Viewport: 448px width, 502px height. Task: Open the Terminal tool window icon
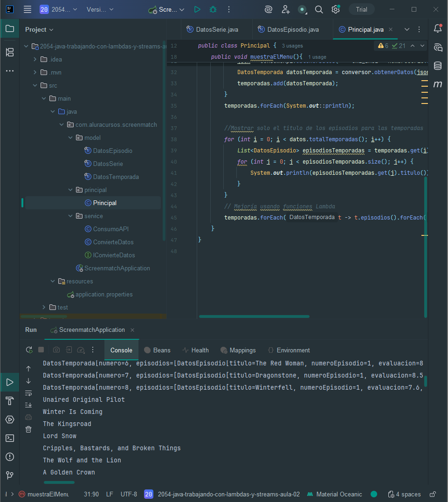(10, 438)
